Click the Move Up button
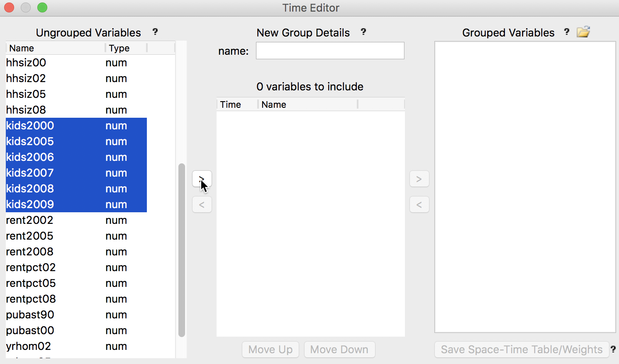The image size is (619, 364). (x=271, y=349)
